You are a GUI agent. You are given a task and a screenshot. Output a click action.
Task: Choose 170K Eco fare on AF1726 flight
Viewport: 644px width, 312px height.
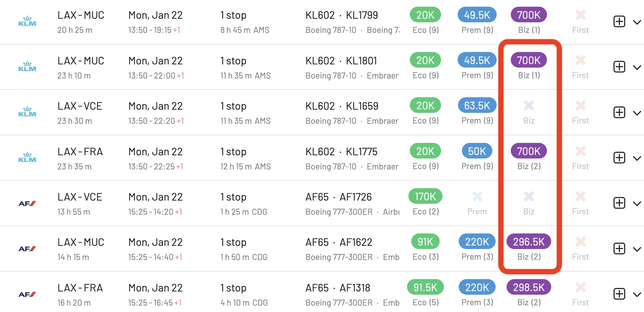pos(425,197)
